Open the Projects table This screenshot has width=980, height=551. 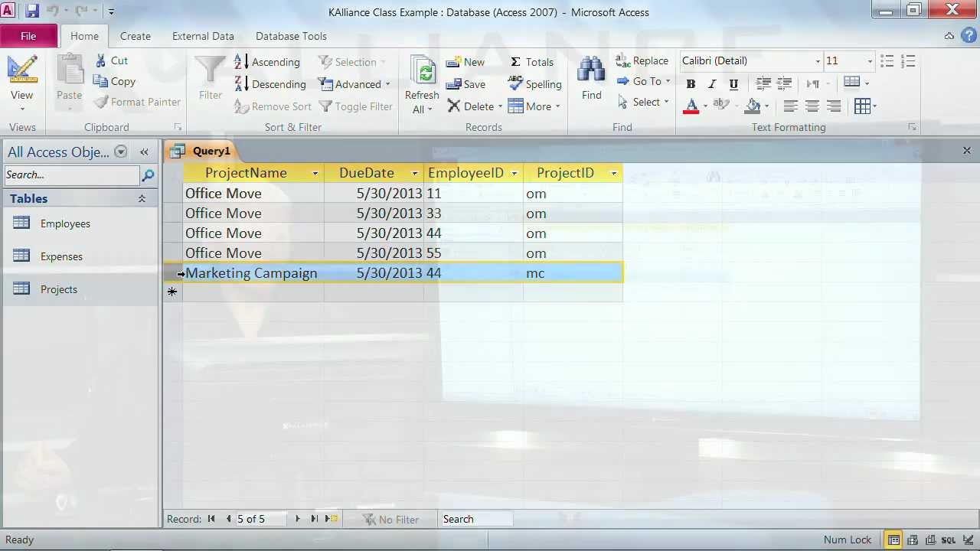(x=59, y=289)
